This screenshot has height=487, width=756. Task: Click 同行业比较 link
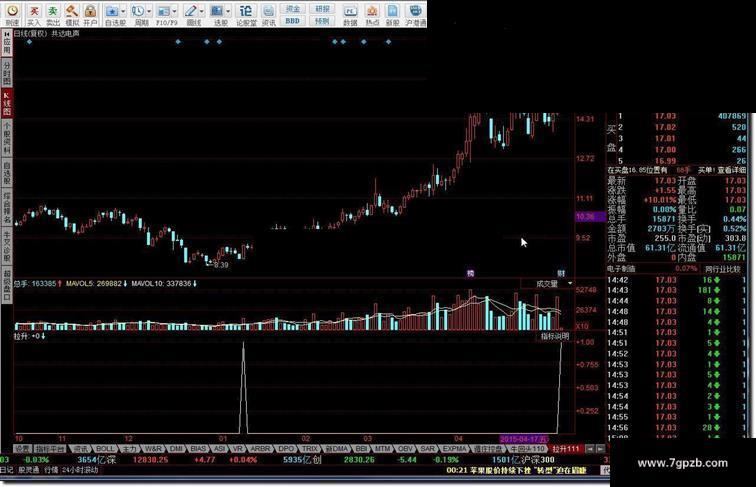pos(722,269)
